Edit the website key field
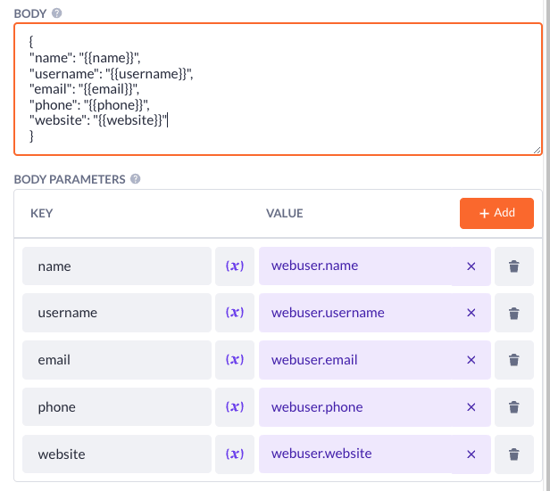The image size is (550, 491). click(x=117, y=454)
